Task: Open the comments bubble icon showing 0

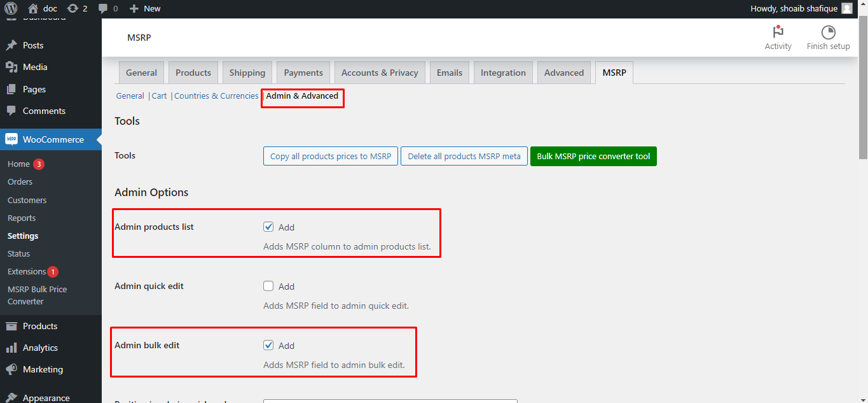Action: [102, 9]
